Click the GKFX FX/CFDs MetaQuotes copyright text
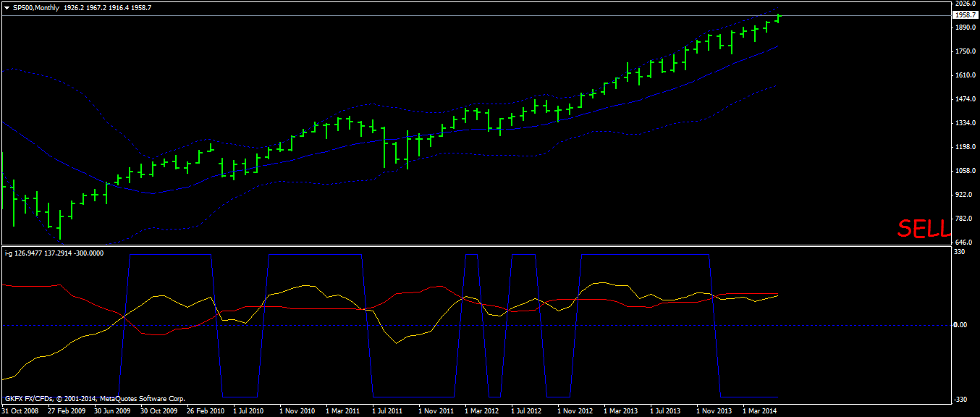This screenshot has height=417, width=980. click(x=95, y=399)
